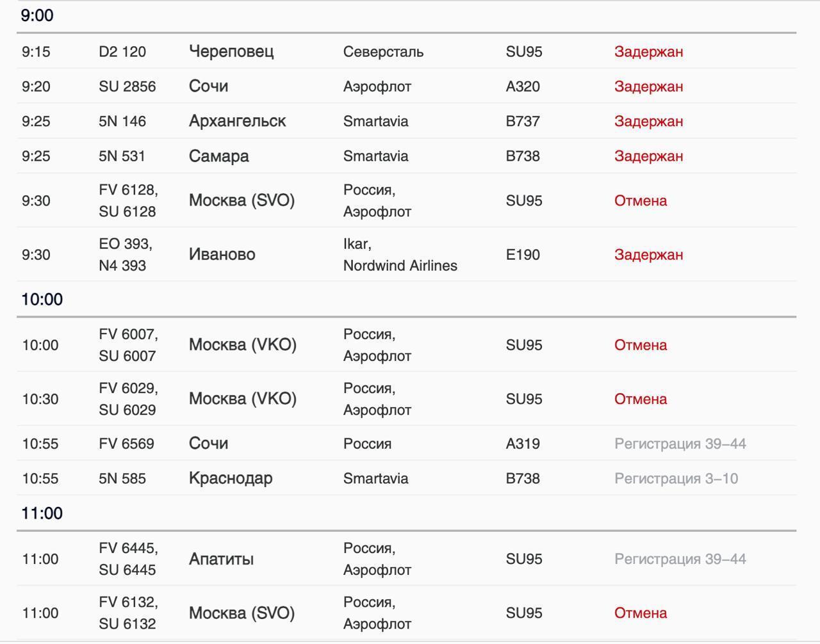Select flight FV 6007 to Москва (VKO)
This screenshot has height=644, width=820.
click(x=128, y=335)
